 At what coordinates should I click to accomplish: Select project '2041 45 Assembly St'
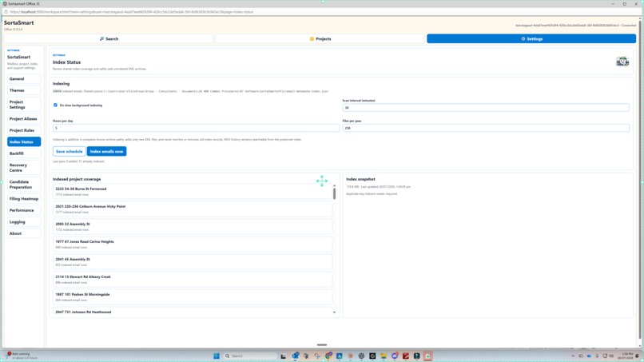tap(193, 262)
